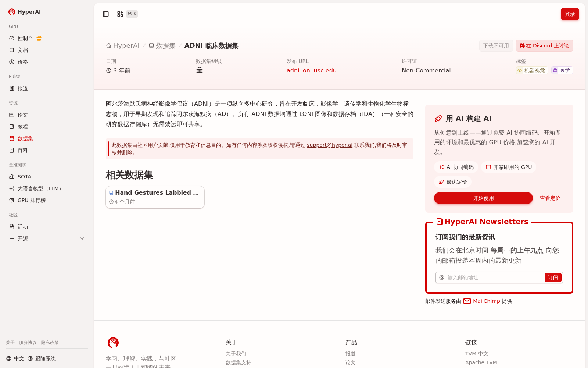Image resolution: width=588 pixels, height=368 pixels.
Task: Select the 医学 tag
Action: [x=562, y=70]
